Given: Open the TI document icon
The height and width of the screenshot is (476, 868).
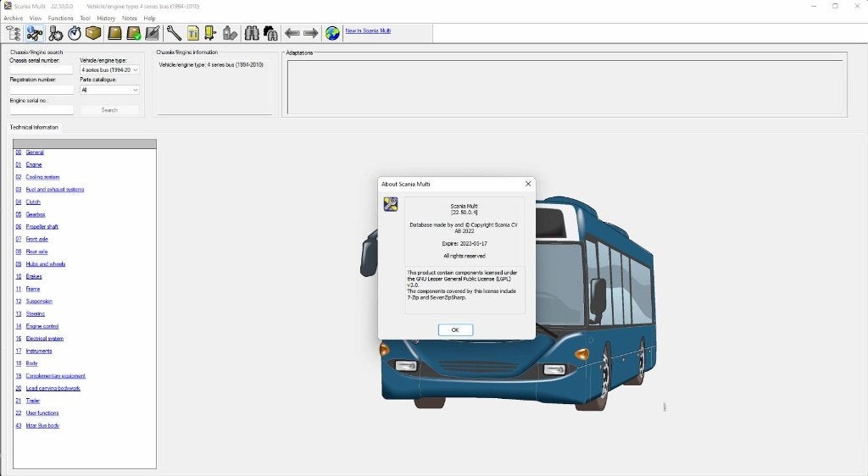Looking at the screenshot, I should [192, 34].
